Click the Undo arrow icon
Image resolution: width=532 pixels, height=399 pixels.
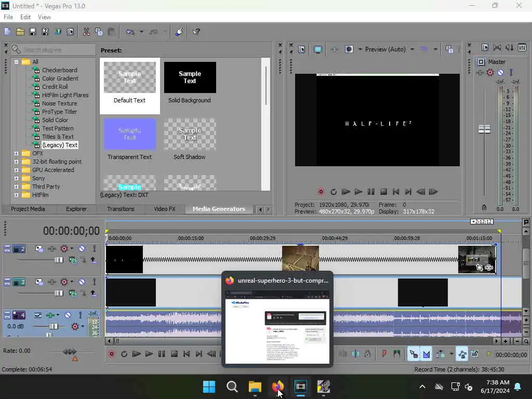coord(130,32)
